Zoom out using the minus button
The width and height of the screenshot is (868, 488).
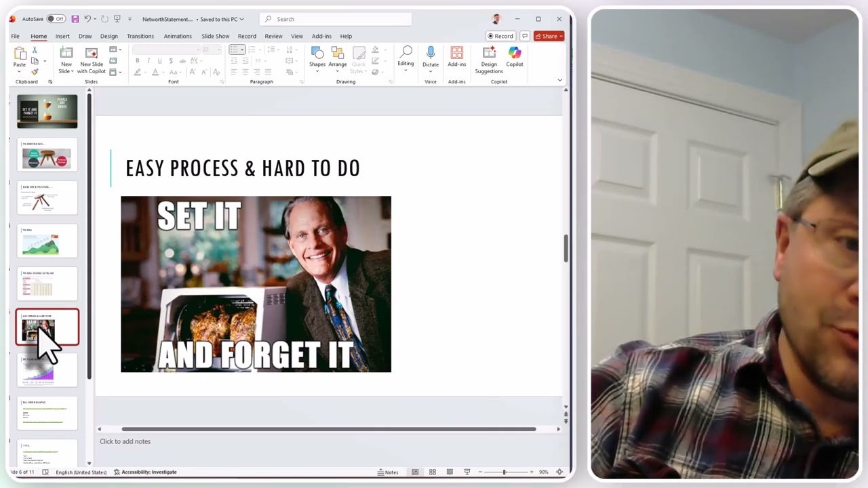(x=480, y=472)
